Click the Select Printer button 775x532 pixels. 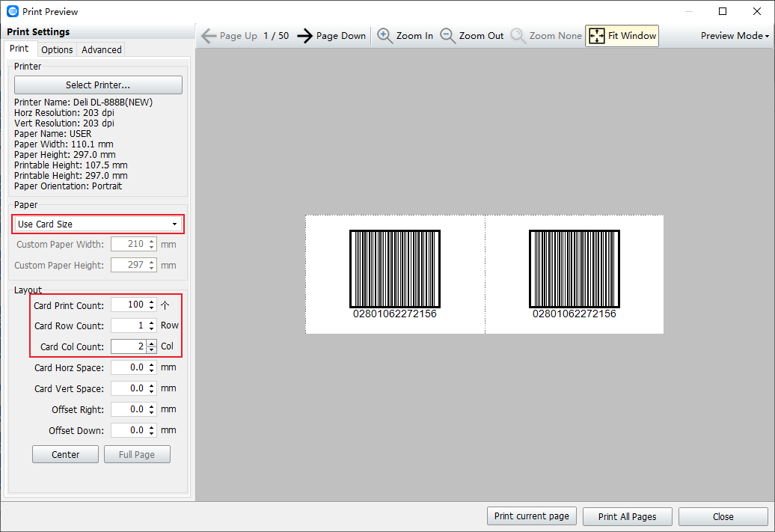98,85
